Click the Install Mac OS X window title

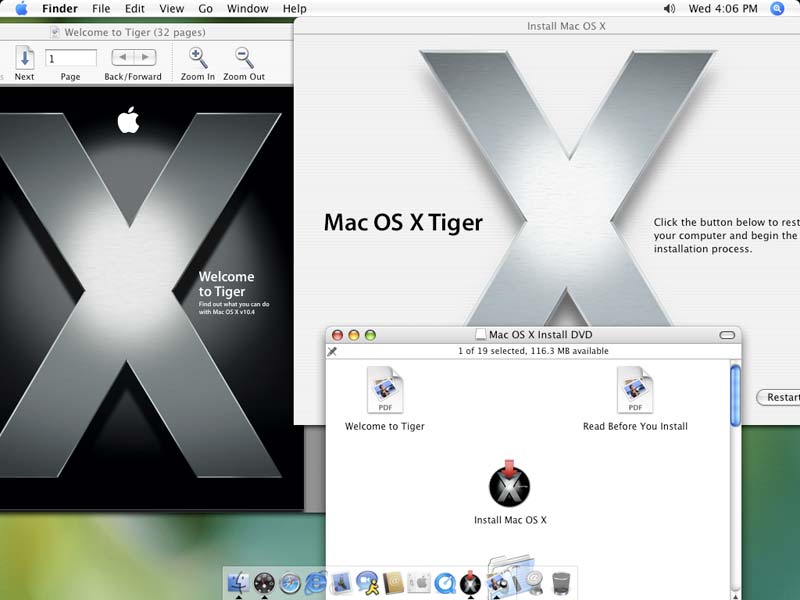tap(566, 26)
